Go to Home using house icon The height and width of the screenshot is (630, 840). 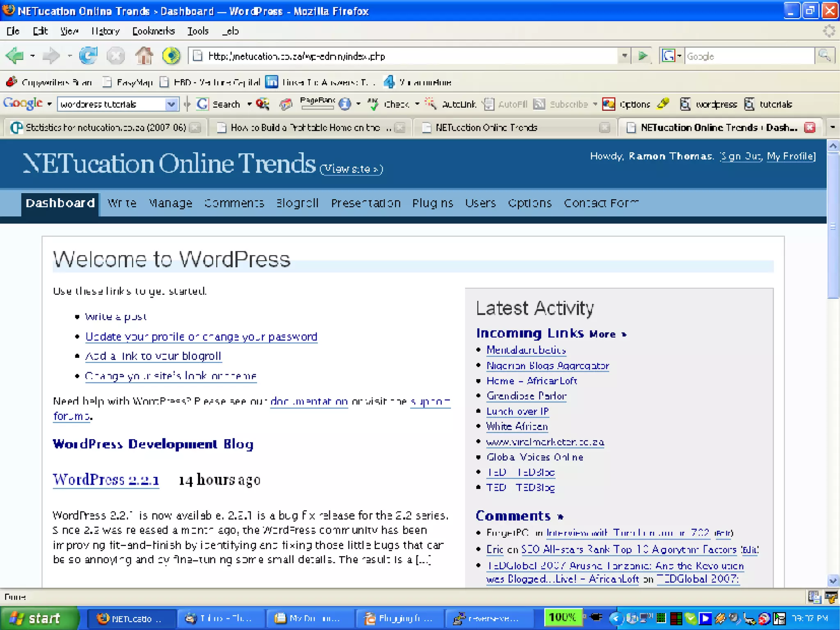[144, 56]
